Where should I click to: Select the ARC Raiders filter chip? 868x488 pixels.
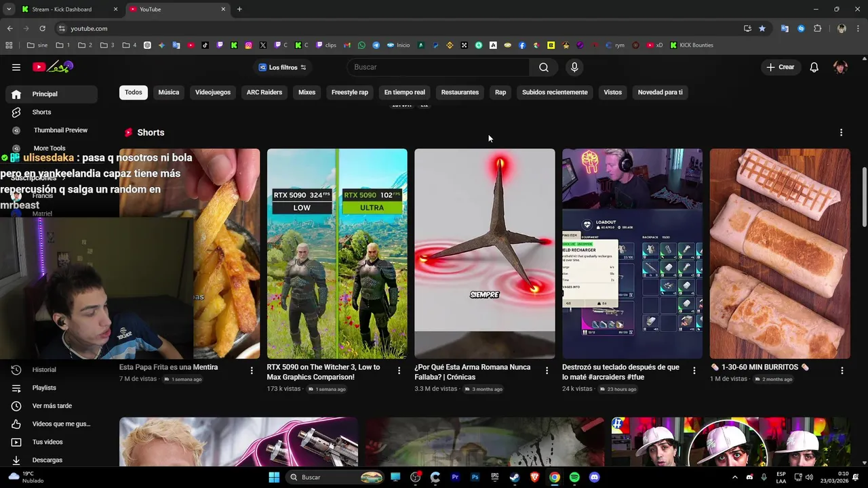[264, 92]
